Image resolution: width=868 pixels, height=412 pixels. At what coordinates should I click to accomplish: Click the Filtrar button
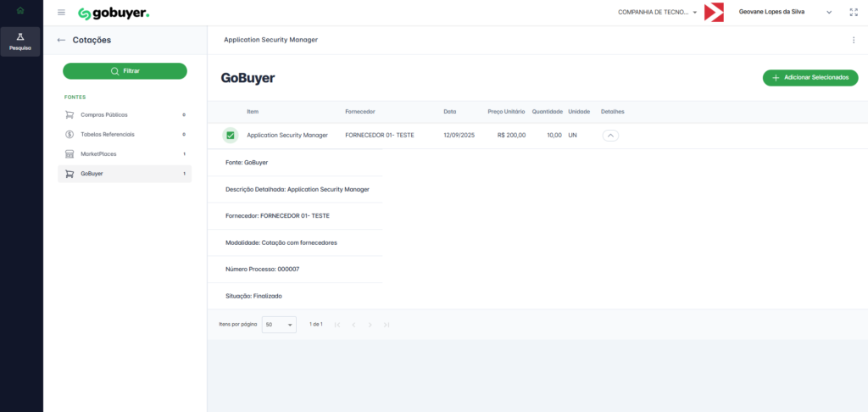pos(125,71)
